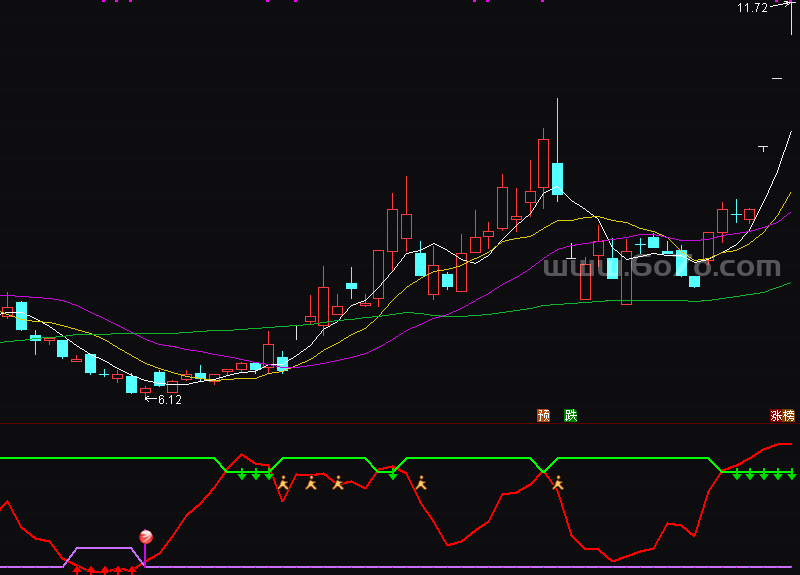The image size is (800, 575).
Task: Open the 涨榜 label
Action: [x=782, y=415]
